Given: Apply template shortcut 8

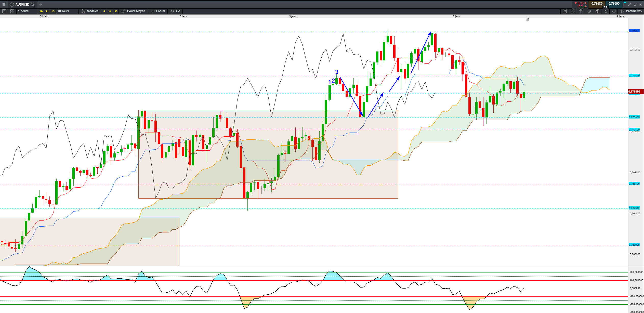Looking at the screenshot, I should pos(110,11).
